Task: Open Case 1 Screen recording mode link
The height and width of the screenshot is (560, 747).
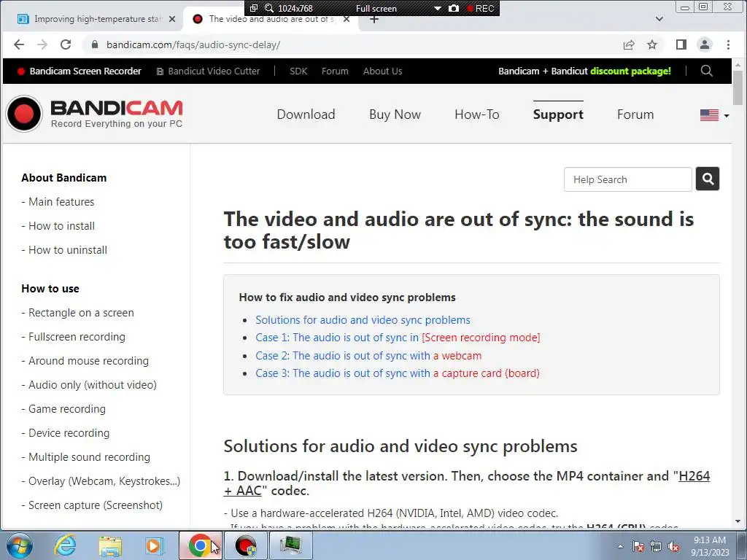Action: click(398, 338)
